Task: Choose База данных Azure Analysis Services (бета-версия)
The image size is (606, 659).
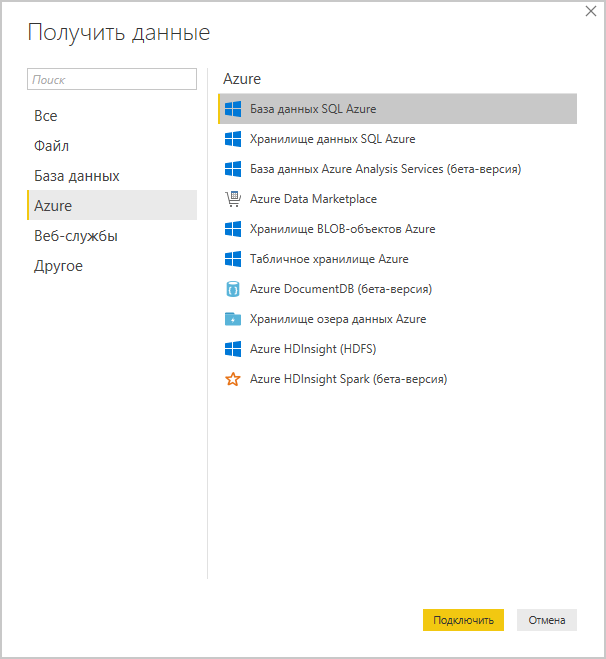Action: (x=385, y=169)
